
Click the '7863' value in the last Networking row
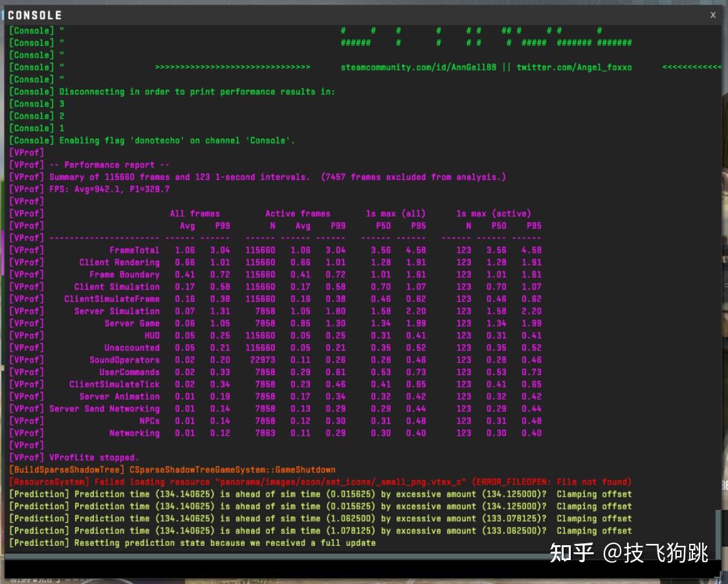coord(265,433)
